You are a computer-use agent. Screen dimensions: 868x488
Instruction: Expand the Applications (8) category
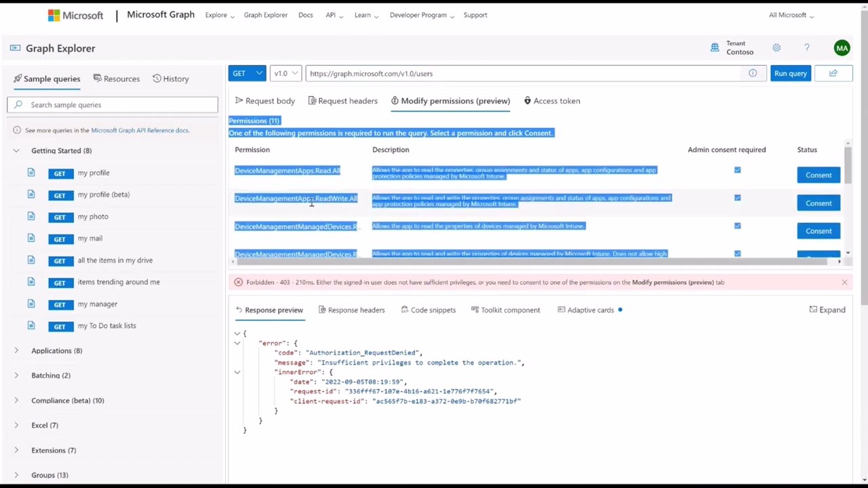tap(16, 350)
